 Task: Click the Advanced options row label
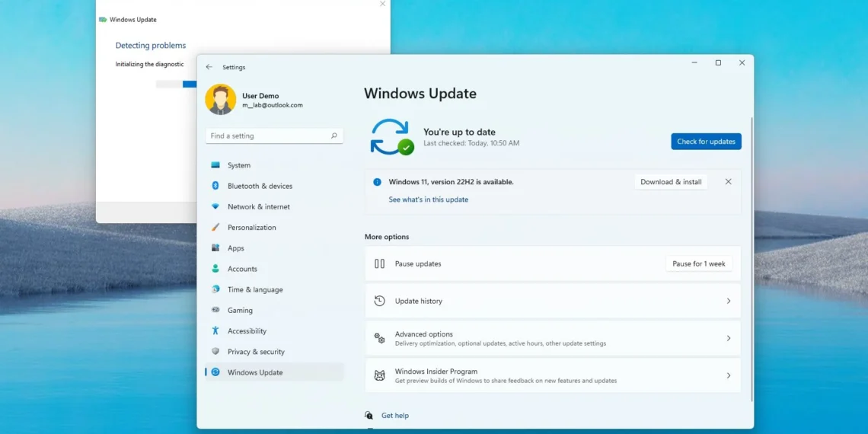coord(424,333)
